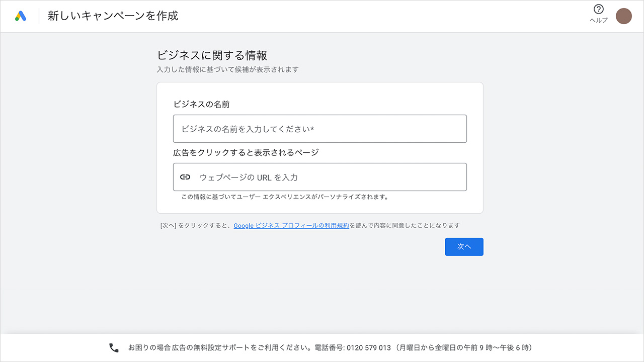Click the Google Ads logo icon
Screen dimensions: 644x362
pyautogui.click(x=21, y=16)
